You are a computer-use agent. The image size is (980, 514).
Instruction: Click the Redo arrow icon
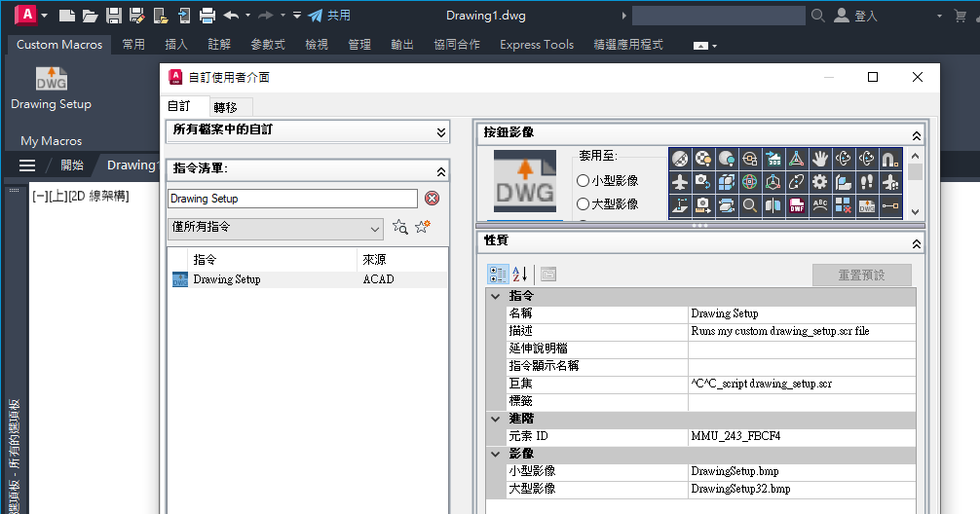point(266,16)
